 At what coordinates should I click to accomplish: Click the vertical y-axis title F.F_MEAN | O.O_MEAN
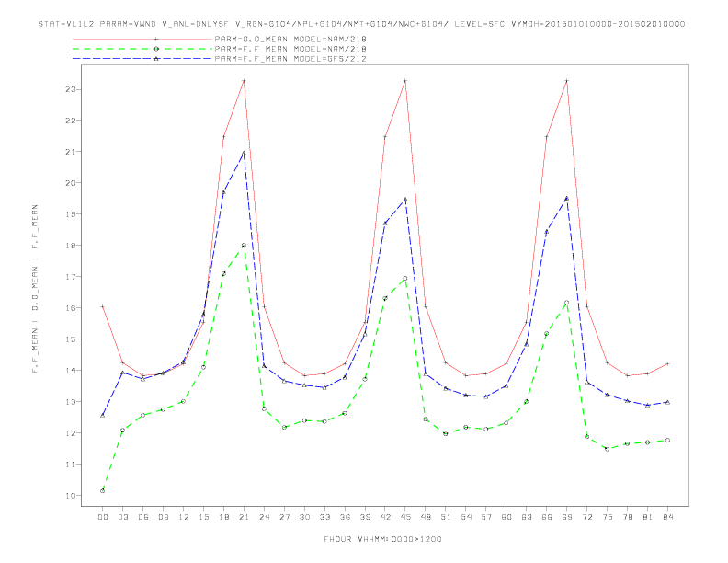pos(35,289)
